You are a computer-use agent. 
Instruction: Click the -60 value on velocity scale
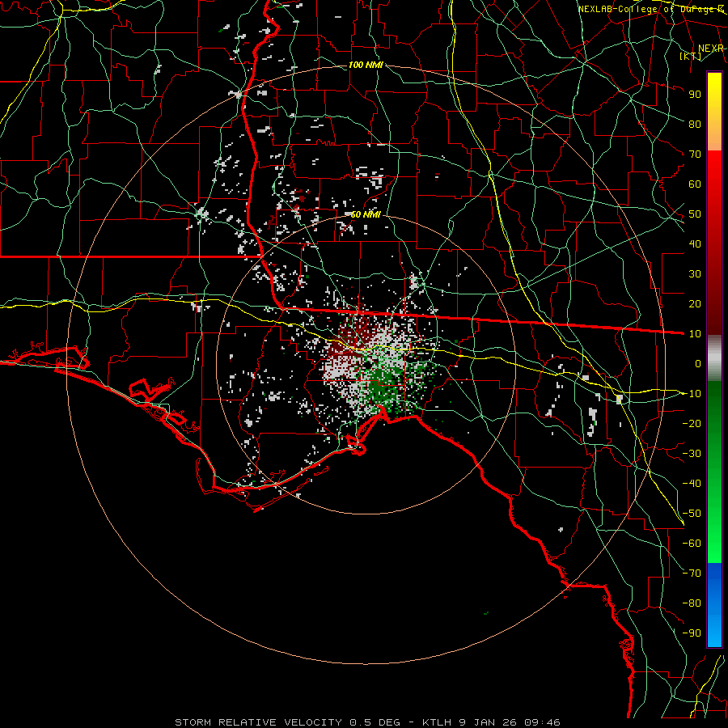[692, 544]
